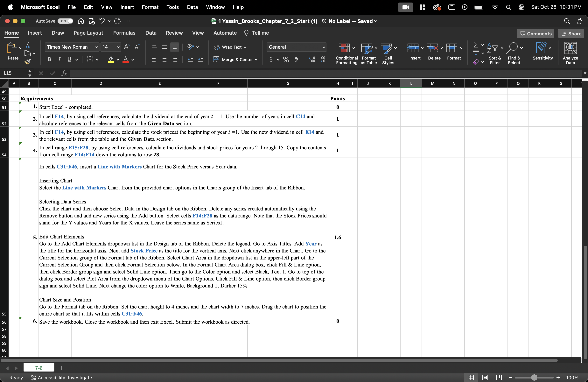The image size is (588, 382).
Task: Click the column L header
Action: tap(411, 83)
